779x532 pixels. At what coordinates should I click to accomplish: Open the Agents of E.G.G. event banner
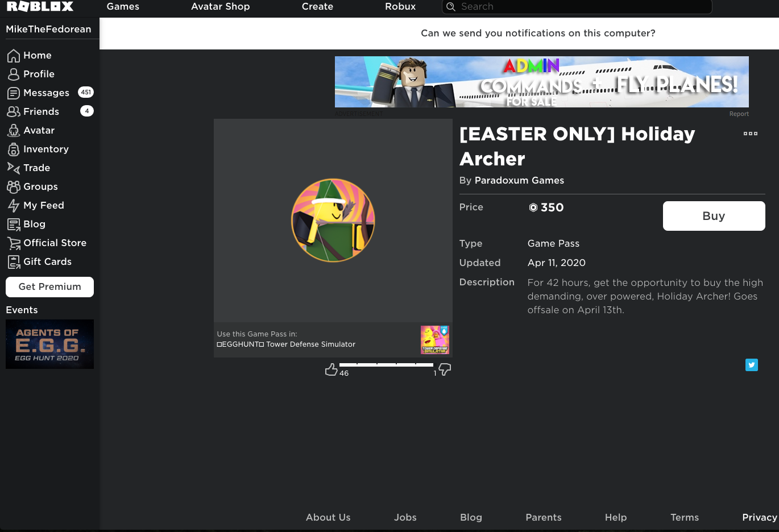(49, 344)
